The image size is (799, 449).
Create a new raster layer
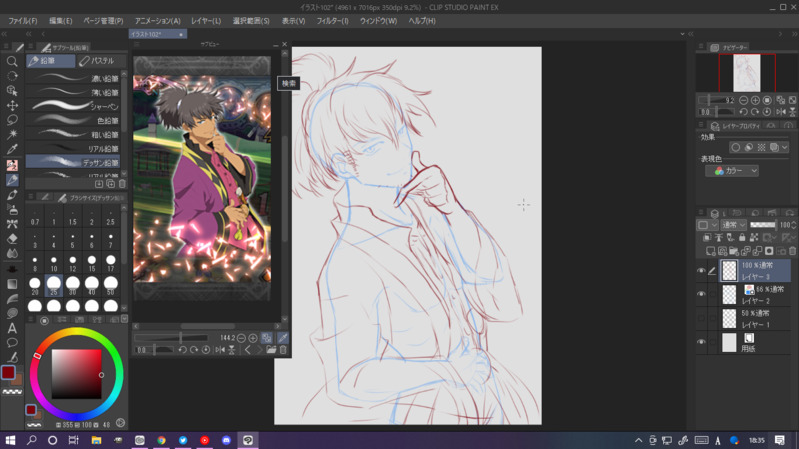pyautogui.click(x=710, y=251)
